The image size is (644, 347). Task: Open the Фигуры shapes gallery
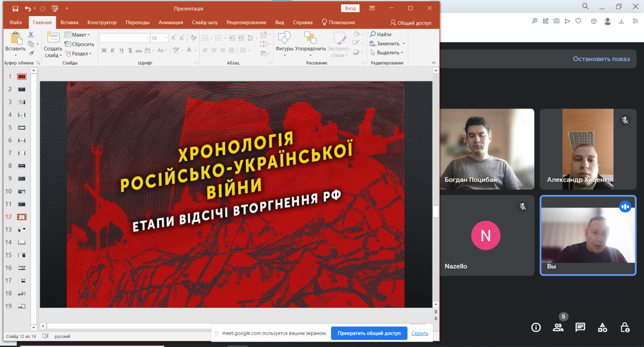tap(284, 43)
